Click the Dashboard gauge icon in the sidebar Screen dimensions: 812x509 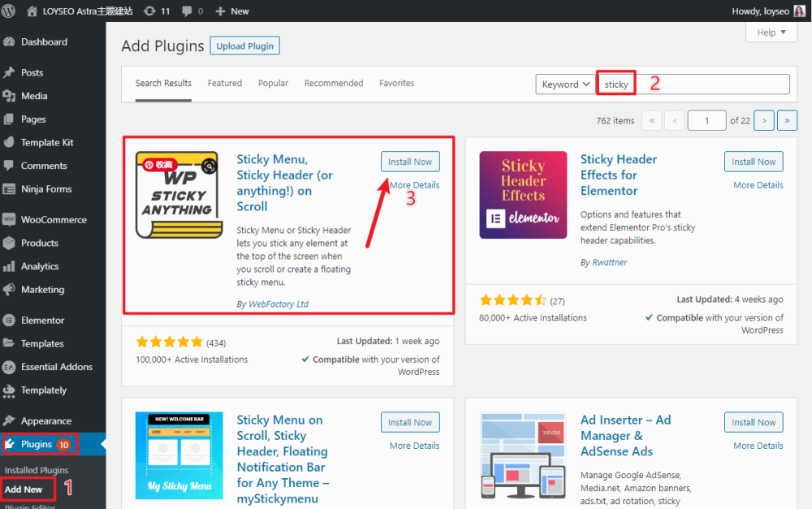coord(9,42)
